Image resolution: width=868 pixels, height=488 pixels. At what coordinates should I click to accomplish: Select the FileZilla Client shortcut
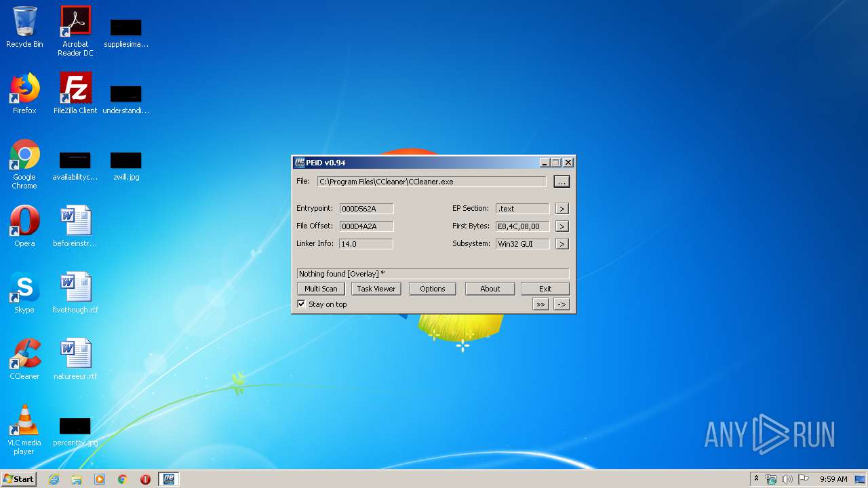click(75, 94)
